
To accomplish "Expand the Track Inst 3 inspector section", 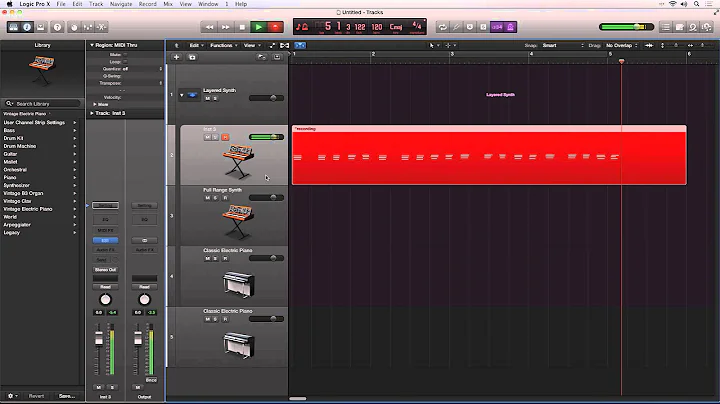I will coord(92,113).
